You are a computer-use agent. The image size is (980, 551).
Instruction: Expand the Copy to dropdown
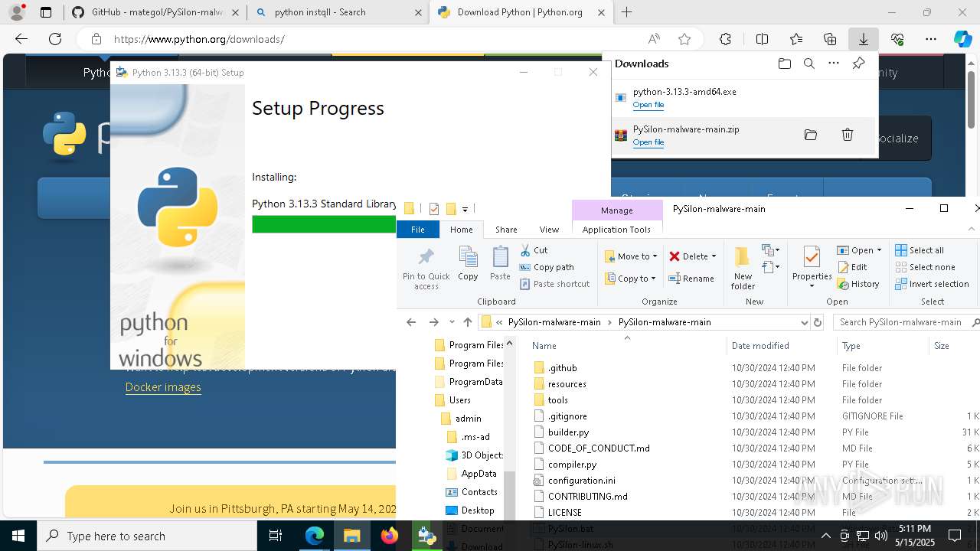653,279
